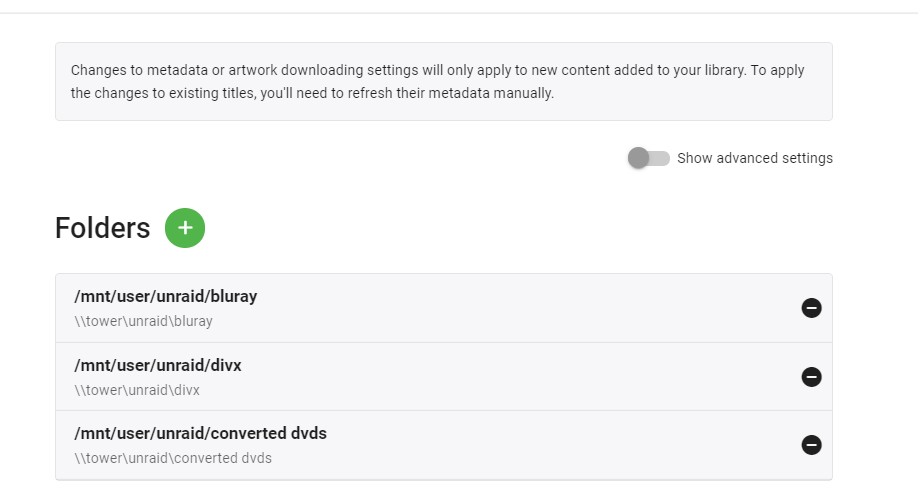This screenshot has width=918, height=504.
Task: Click empty middle area of divx folder row
Action: tap(500, 377)
